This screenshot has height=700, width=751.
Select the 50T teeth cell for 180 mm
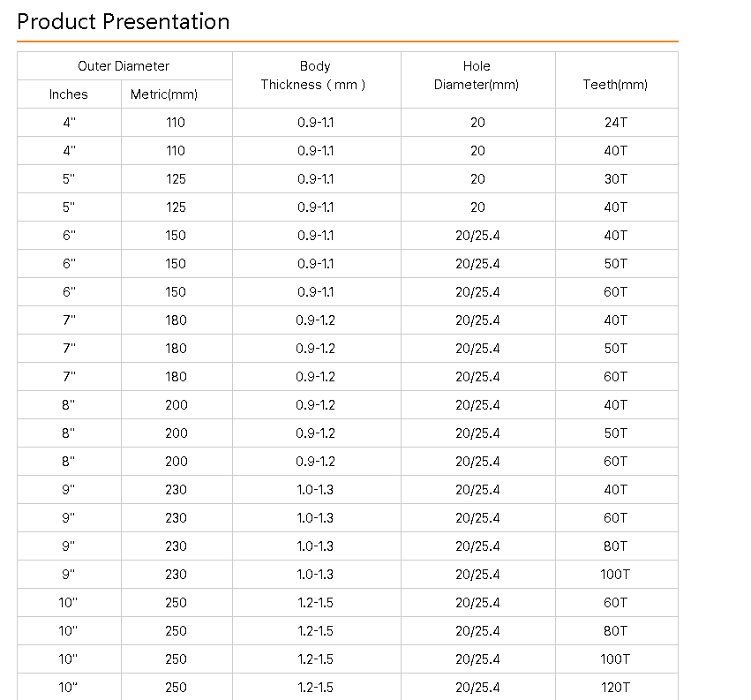click(615, 349)
